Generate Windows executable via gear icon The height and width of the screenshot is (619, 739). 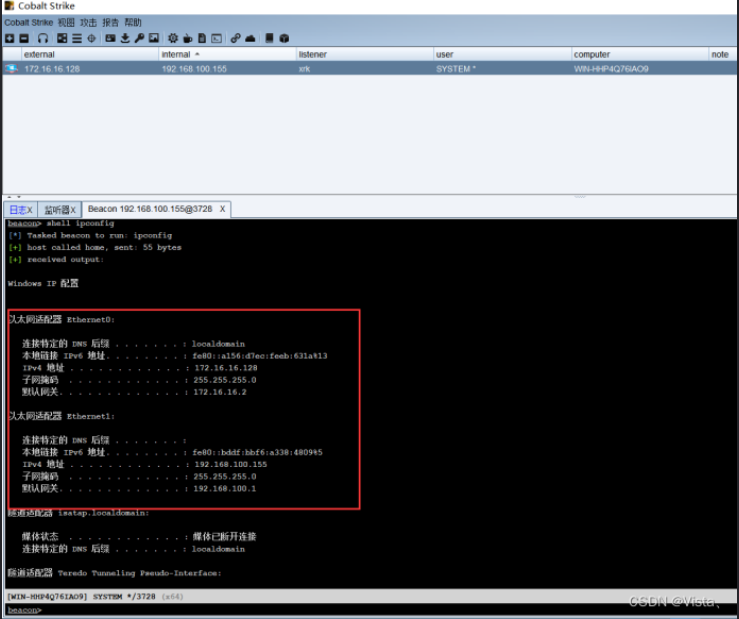point(173,38)
